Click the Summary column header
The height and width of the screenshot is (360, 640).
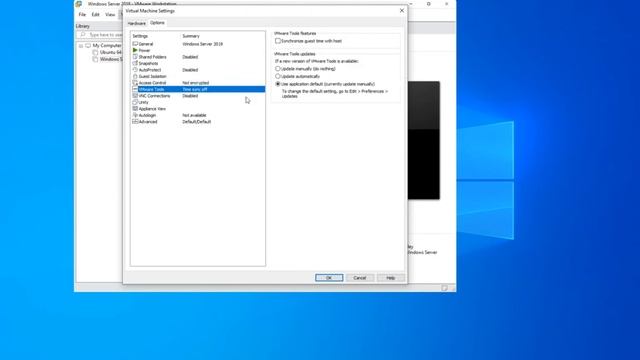[191, 36]
